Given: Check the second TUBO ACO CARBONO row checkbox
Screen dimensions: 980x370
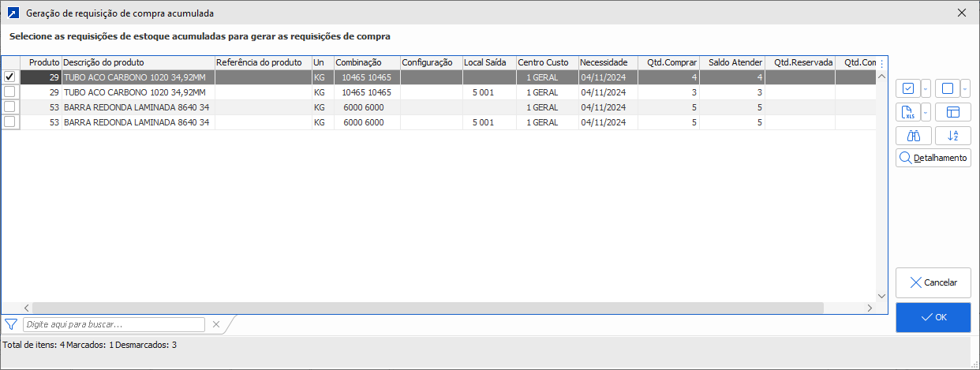Looking at the screenshot, I should pyautogui.click(x=10, y=92).
